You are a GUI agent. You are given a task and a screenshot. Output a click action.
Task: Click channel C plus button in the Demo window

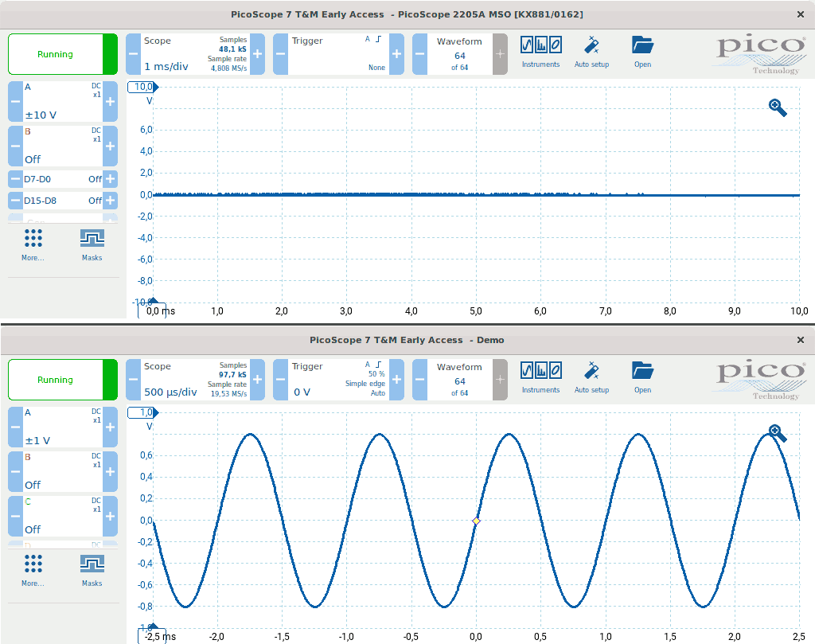point(110,516)
